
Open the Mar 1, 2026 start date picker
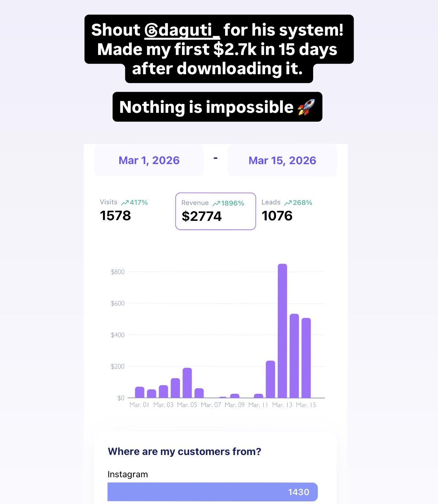tap(149, 160)
